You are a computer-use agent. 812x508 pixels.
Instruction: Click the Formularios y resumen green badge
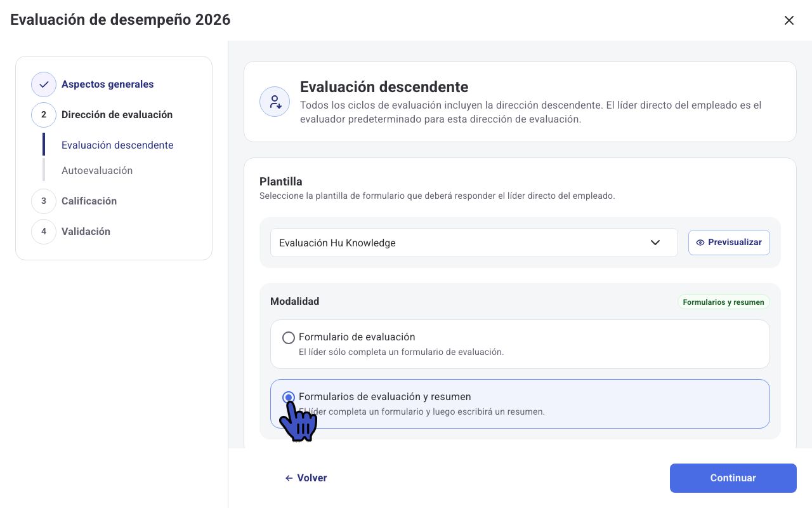pos(723,302)
